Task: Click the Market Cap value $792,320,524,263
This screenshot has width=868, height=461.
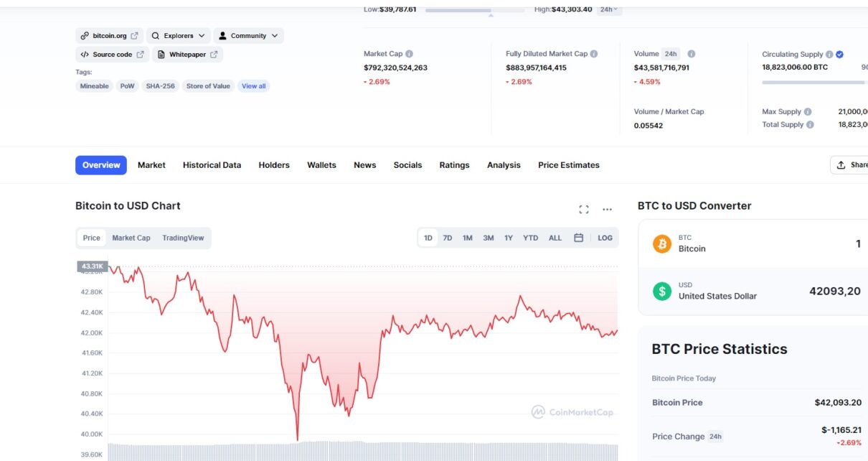Action: 395,68
